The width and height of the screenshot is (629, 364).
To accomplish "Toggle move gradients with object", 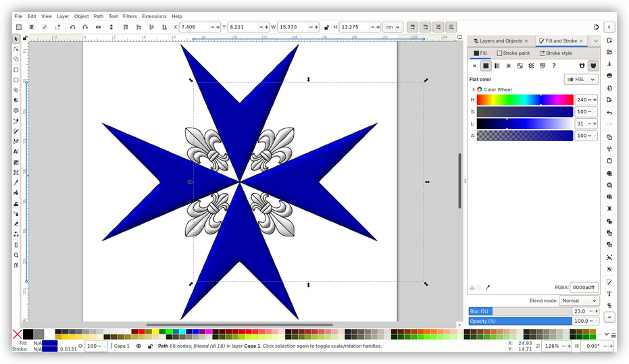I will pyautogui.click(x=438, y=27).
